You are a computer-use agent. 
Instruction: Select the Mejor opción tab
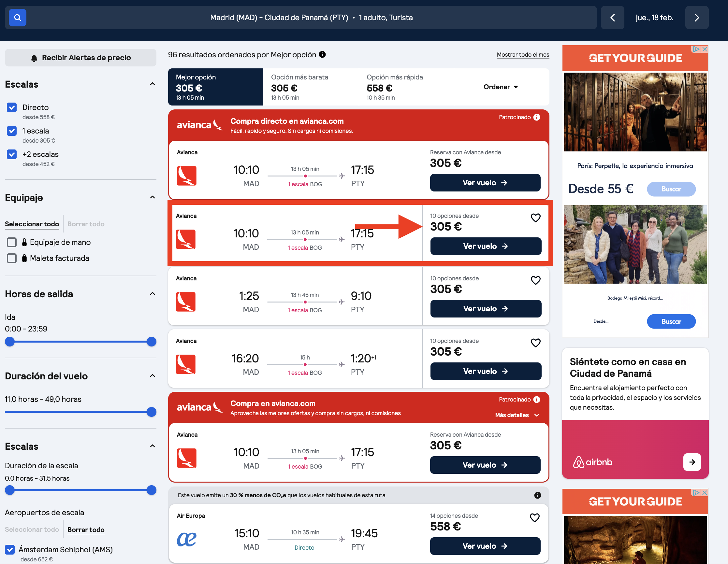[x=216, y=87]
